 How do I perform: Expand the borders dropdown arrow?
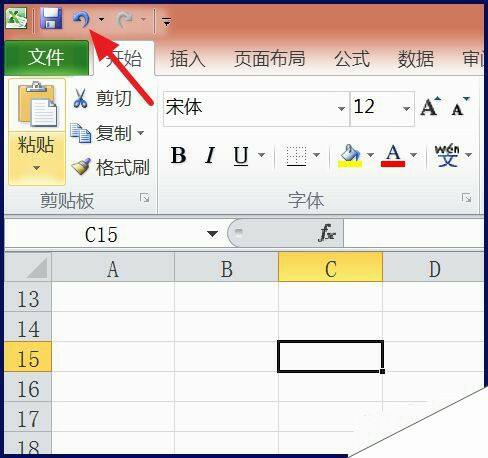coord(317,155)
